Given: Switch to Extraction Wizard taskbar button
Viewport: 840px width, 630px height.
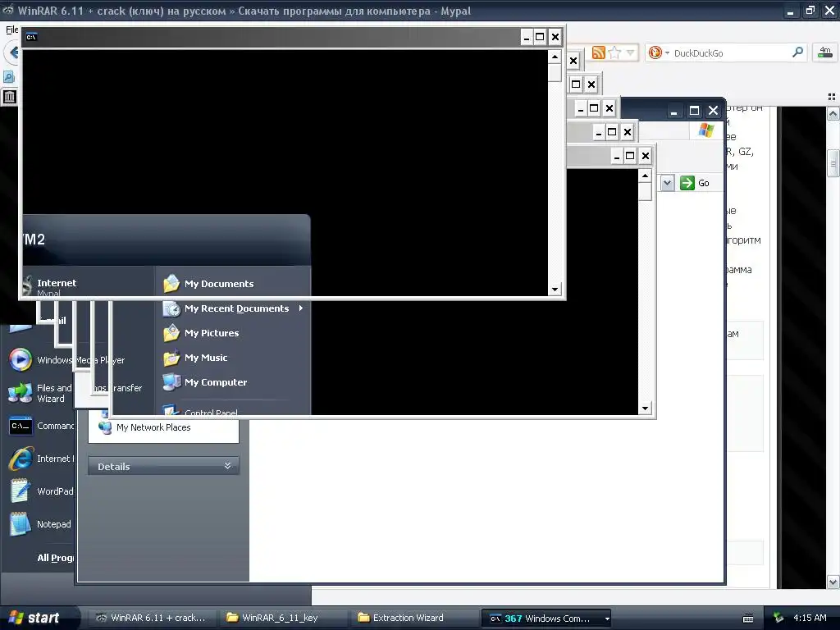Looking at the screenshot, I should coord(413,618).
